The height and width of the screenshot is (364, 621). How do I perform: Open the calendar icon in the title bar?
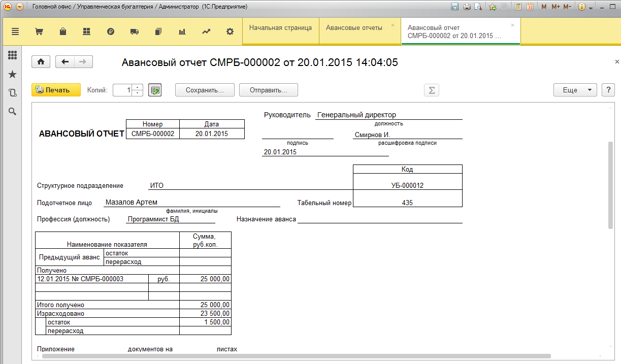(x=530, y=7)
